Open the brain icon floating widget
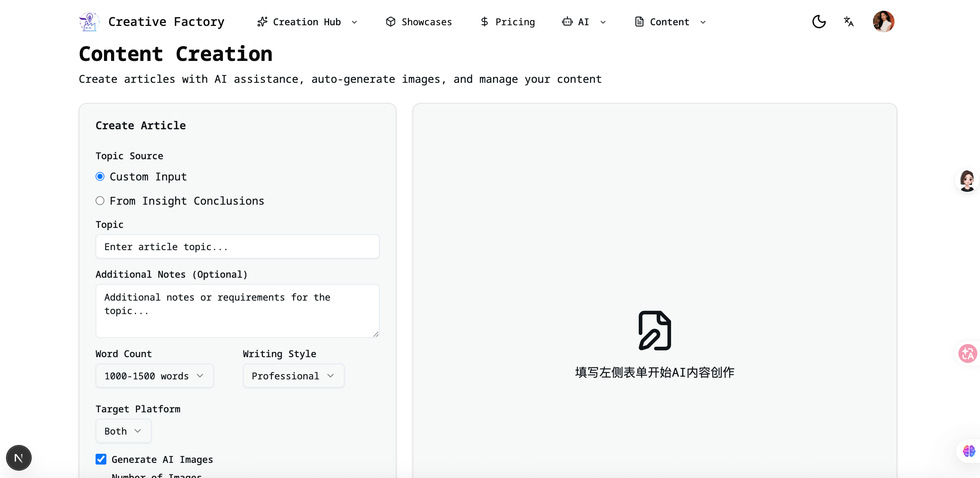980x478 pixels. (968, 451)
